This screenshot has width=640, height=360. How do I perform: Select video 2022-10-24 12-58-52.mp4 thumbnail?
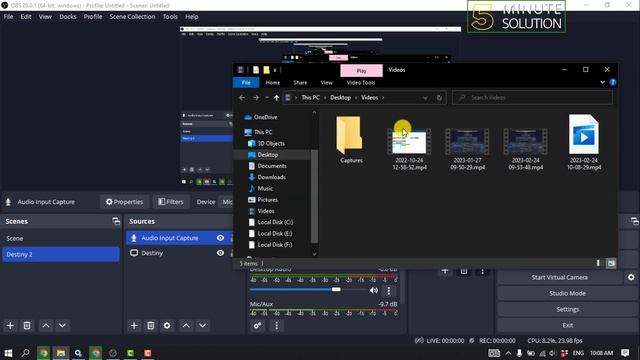[409, 141]
